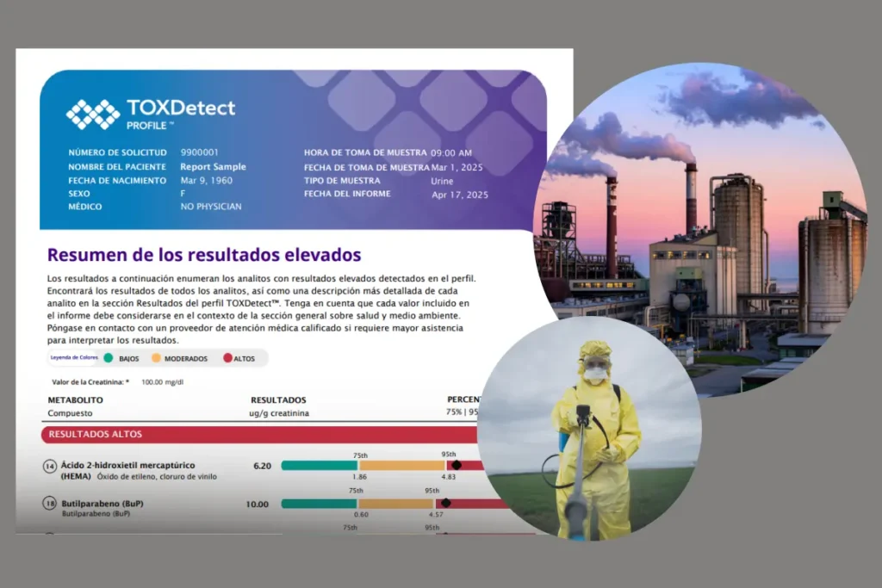Click the 'Resumen de los resultados elevados' heading
The height and width of the screenshot is (588, 882).
pos(204,255)
